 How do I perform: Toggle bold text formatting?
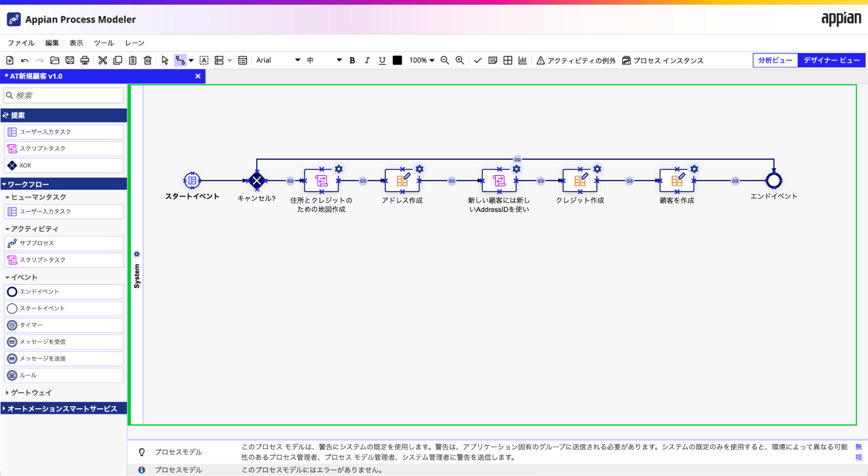[x=352, y=60]
